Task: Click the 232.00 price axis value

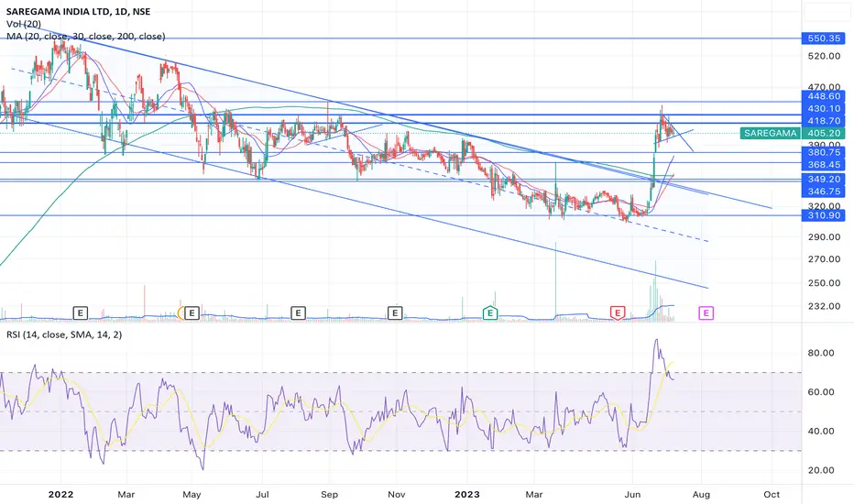Action: [824, 306]
